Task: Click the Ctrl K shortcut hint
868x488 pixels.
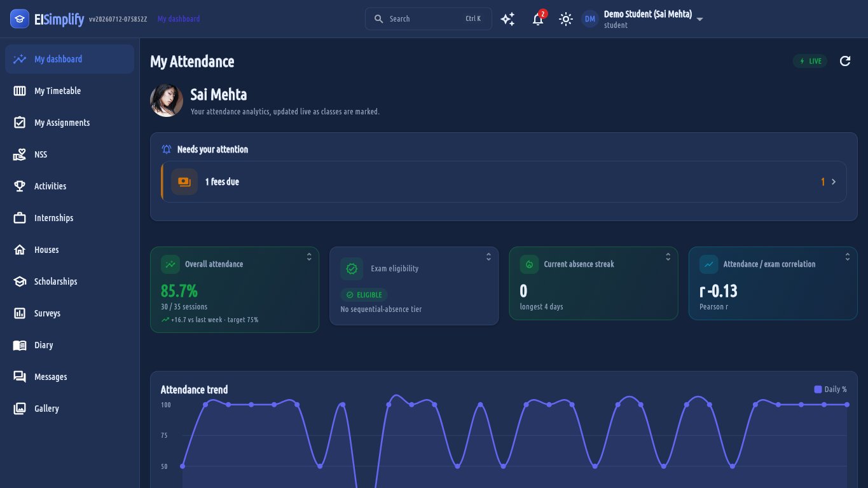Action: pos(473,19)
